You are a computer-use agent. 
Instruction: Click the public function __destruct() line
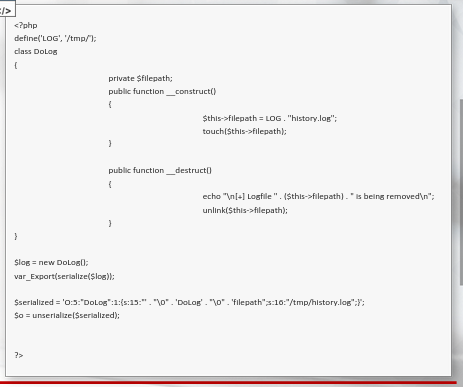tap(160, 171)
